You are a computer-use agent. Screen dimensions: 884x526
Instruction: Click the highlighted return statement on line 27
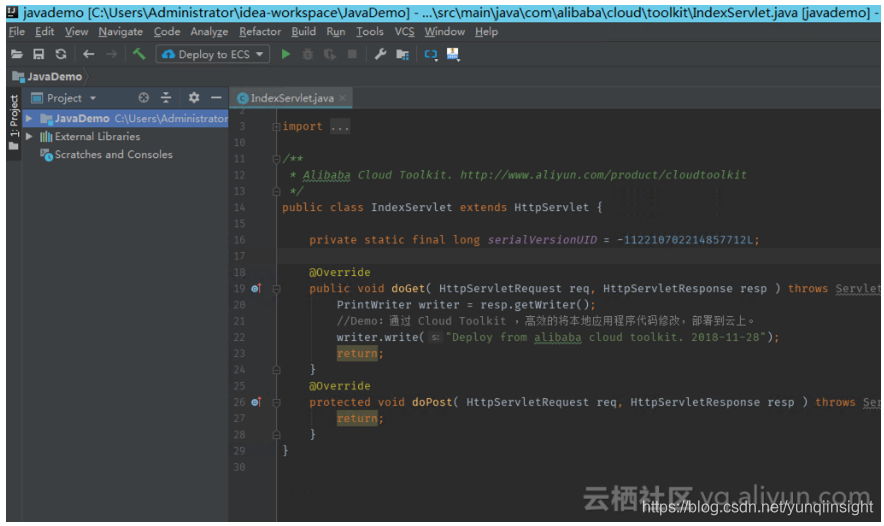pos(357,418)
